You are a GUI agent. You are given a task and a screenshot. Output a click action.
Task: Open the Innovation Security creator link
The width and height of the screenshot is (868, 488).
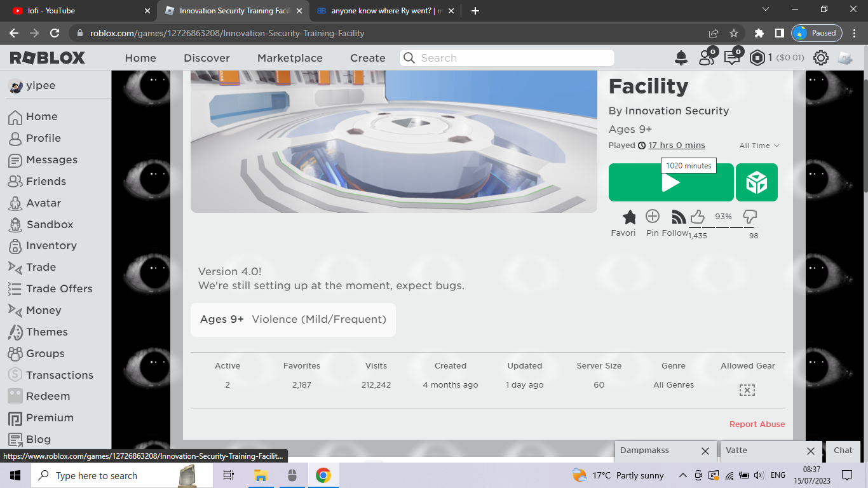[x=677, y=111]
